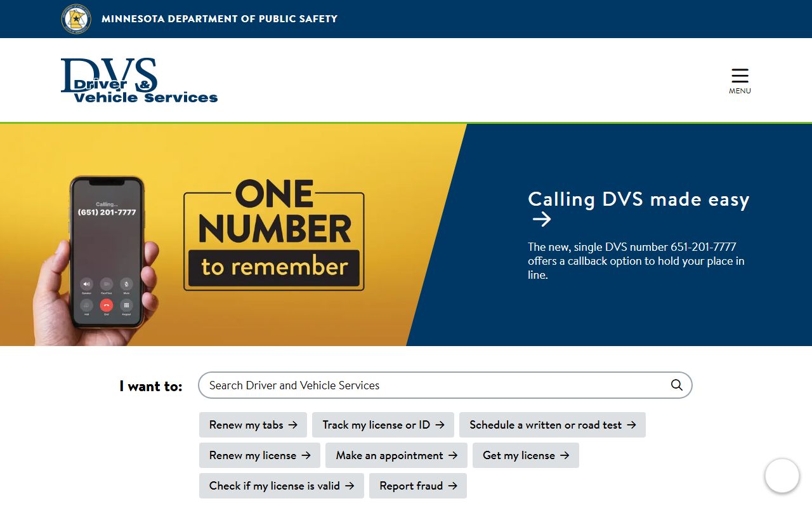Click the Minnesota state seal icon
This screenshot has width=812, height=508.
pos(76,18)
